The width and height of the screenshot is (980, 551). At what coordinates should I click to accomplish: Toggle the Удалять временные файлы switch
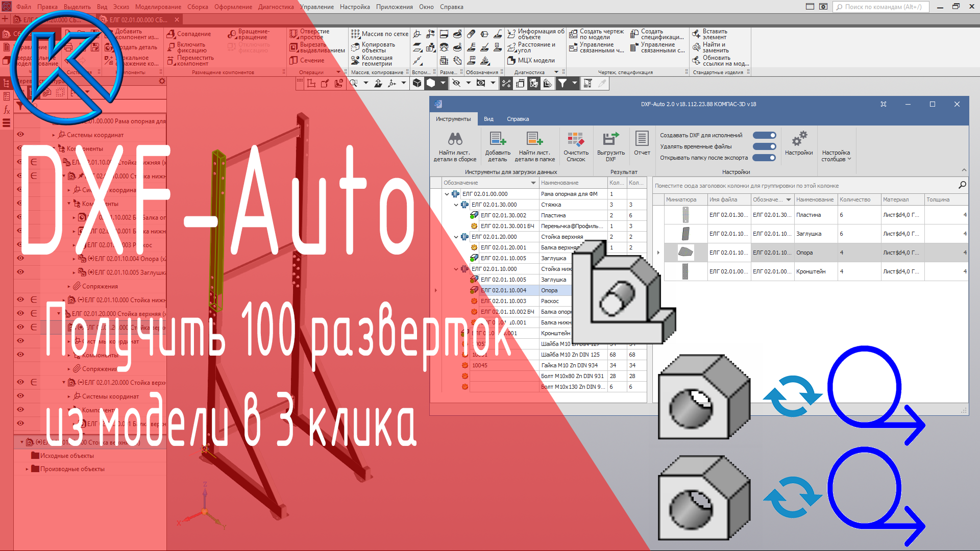(x=765, y=146)
